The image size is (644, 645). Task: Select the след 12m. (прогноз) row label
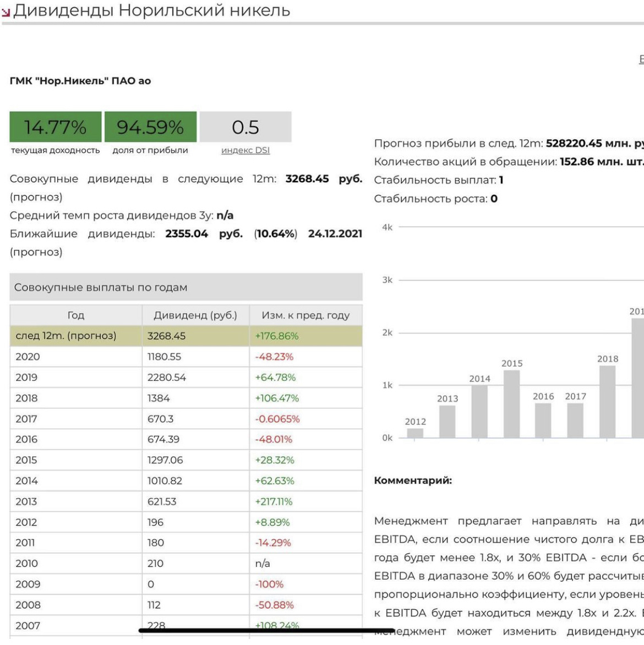point(66,336)
